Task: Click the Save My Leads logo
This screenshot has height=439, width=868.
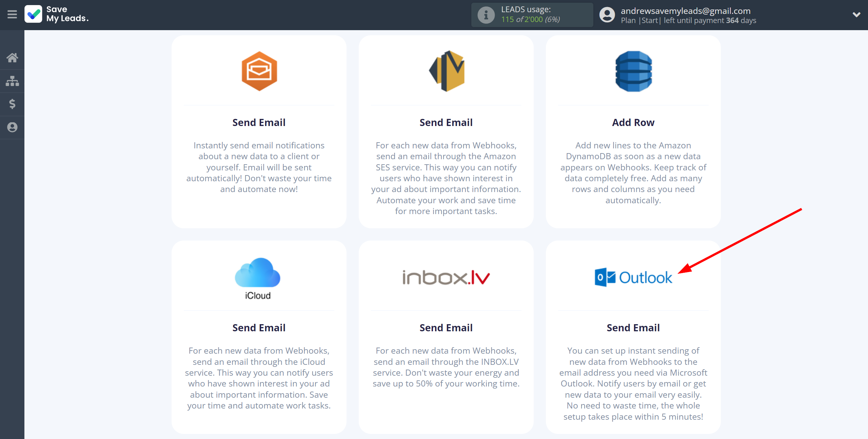Action: [x=57, y=14]
